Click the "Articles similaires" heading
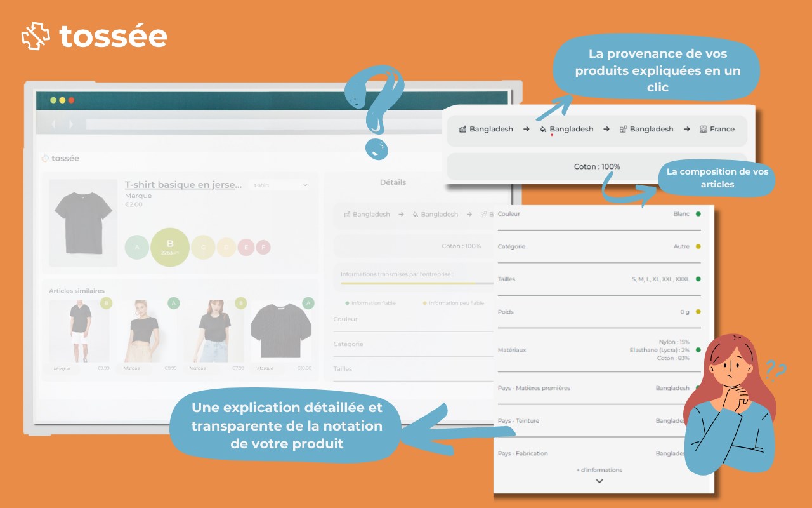The width and height of the screenshot is (812, 508). click(x=77, y=291)
